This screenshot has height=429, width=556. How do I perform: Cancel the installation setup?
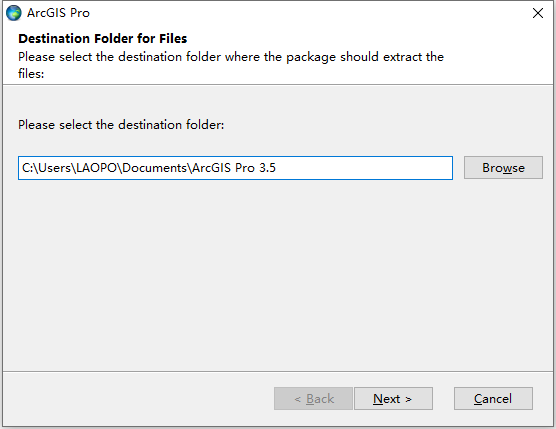(x=493, y=399)
